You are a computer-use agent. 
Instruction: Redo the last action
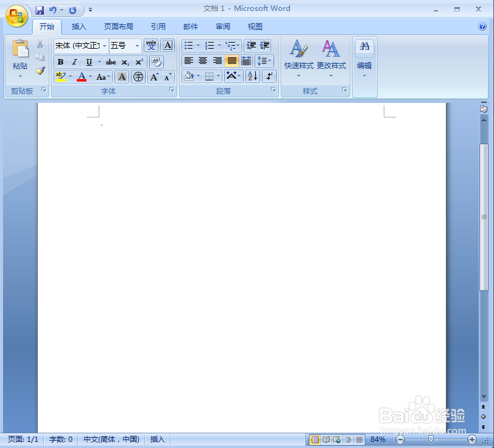tap(72, 10)
